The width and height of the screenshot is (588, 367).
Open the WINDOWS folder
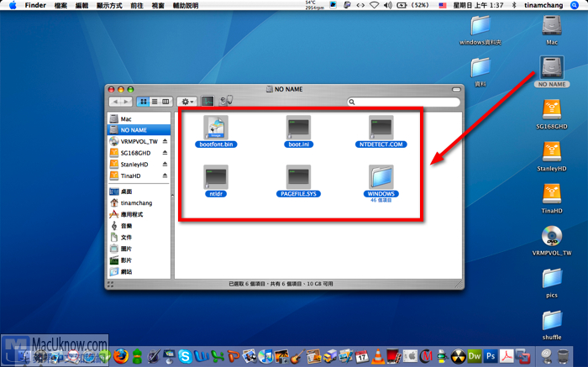pos(381,177)
